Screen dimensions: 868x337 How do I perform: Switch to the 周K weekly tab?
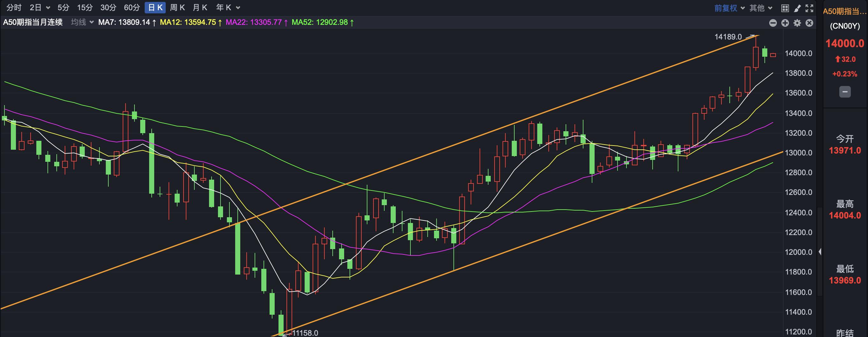click(x=177, y=8)
